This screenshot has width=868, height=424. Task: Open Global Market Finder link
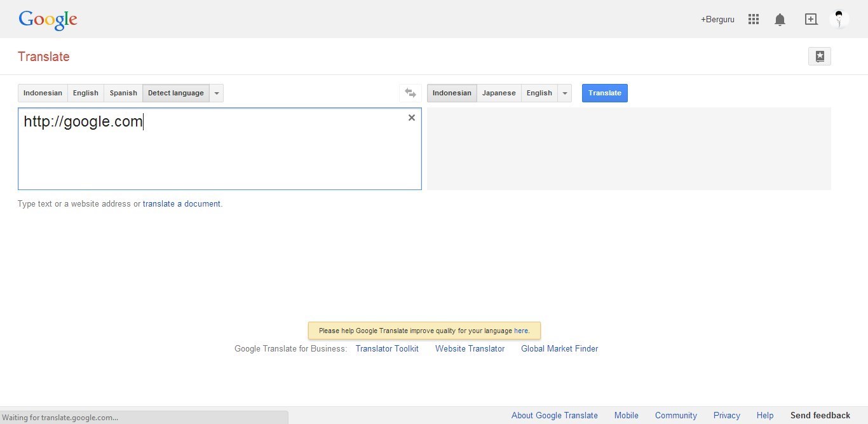pos(560,348)
